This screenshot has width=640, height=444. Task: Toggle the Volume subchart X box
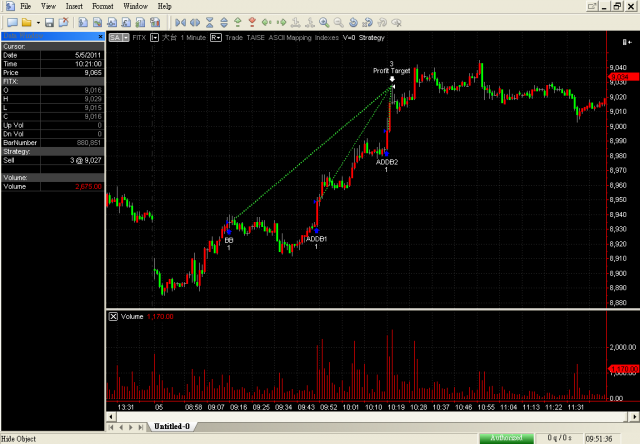point(113,317)
